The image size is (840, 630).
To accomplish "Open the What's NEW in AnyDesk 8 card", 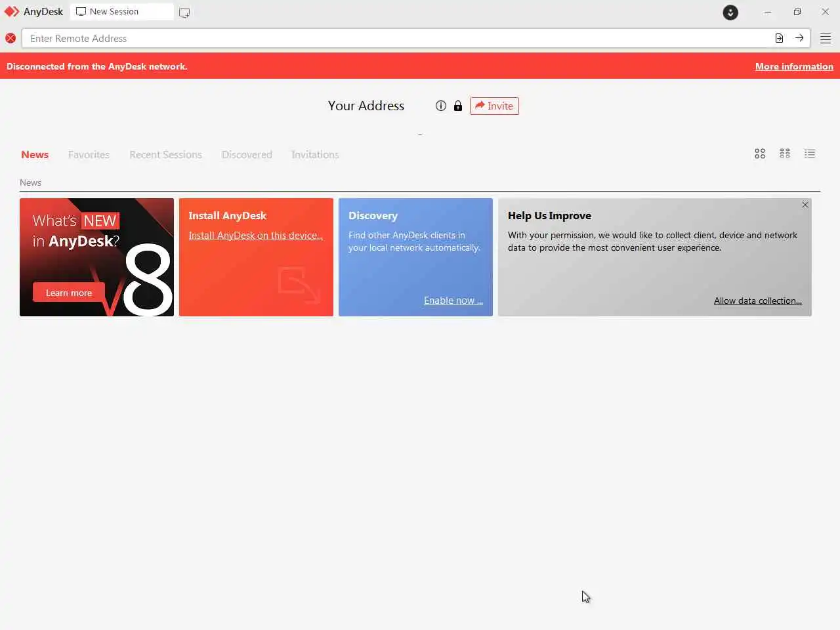I will coord(96,257).
